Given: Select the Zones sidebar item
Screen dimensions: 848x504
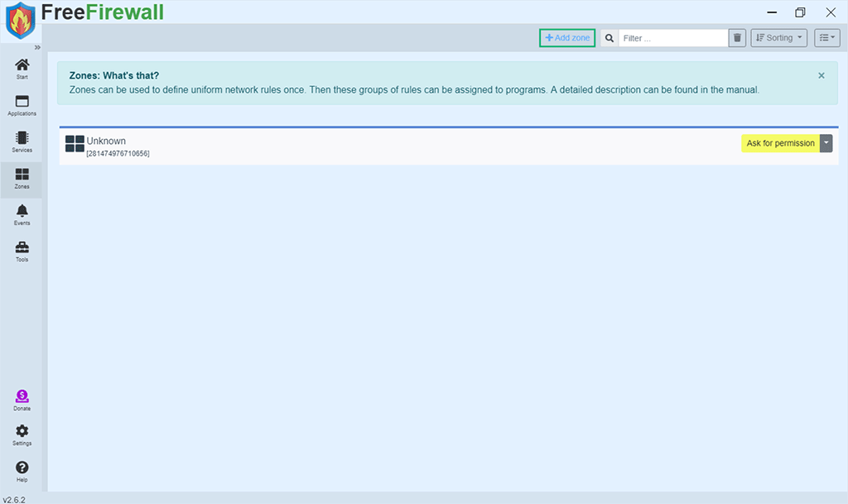Looking at the screenshot, I should coord(22,178).
